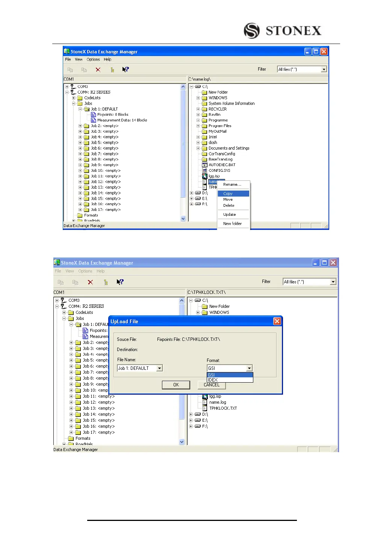This screenshot has width=392, height=554.
Task: Close the UpLoad File dialog
Action: point(277,321)
